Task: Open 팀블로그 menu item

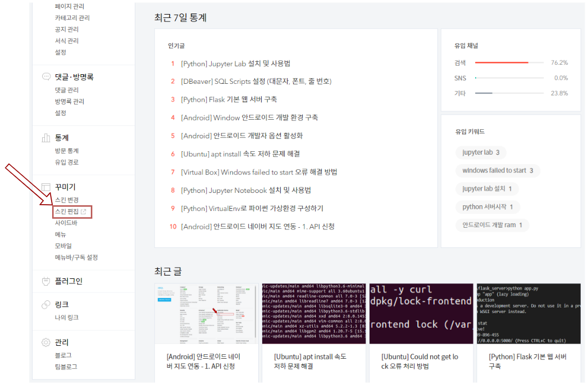Action: coord(66,367)
